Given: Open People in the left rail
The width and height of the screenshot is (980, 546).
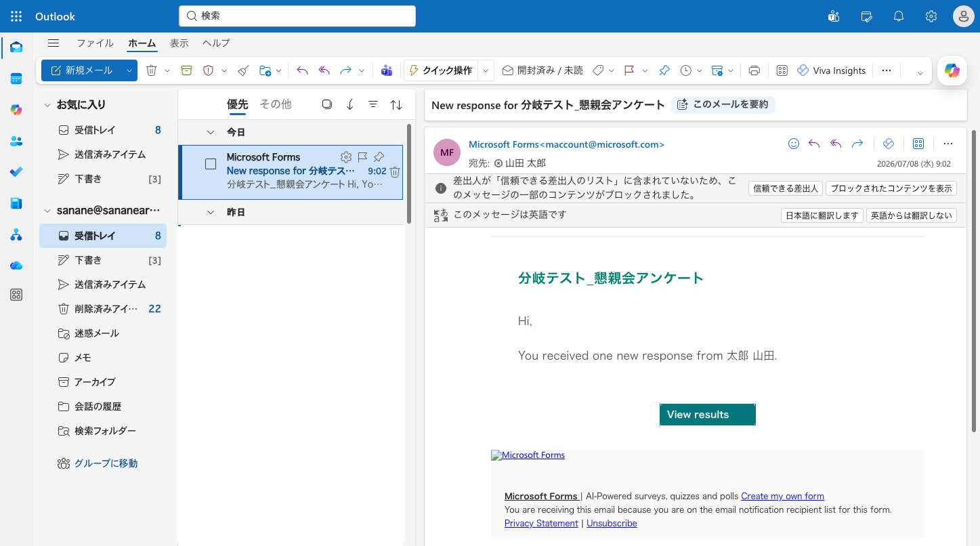Looking at the screenshot, I should [x=16, y=141].
